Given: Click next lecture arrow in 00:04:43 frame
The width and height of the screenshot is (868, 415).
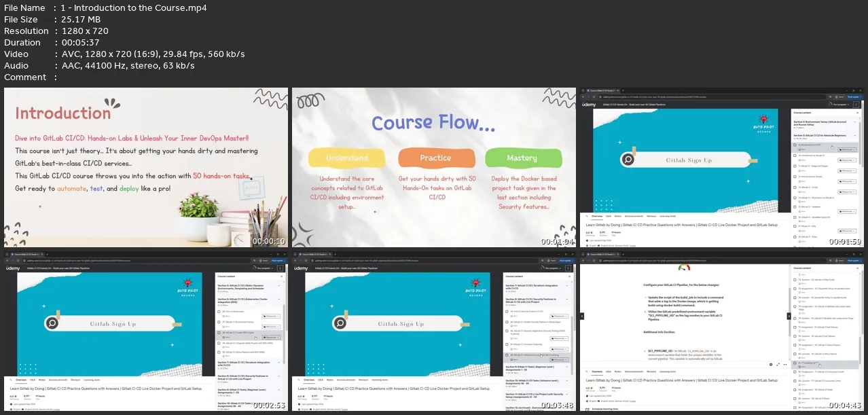Looking at the screenshot, I should pos(789,317).
